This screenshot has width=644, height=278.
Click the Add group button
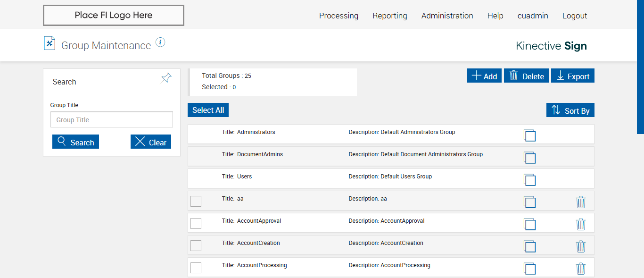click(484, 76)
